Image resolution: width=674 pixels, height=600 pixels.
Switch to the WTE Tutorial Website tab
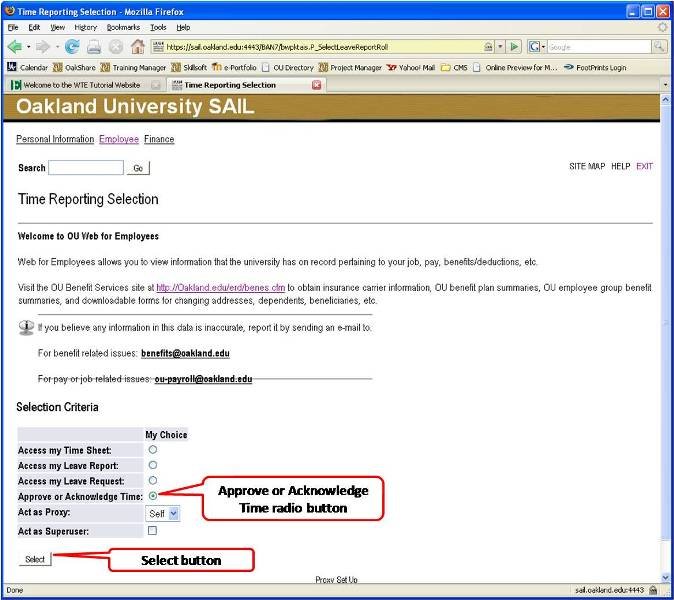point(82,85)
